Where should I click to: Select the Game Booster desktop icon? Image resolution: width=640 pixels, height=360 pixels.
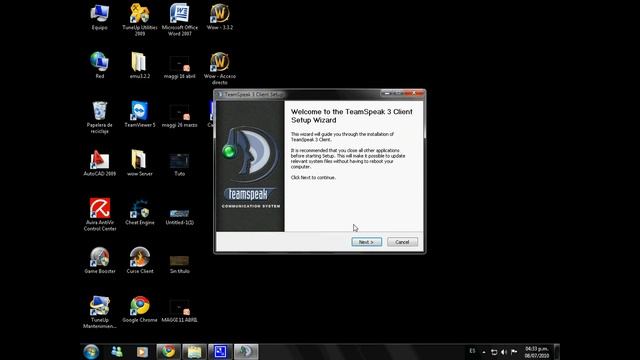(x=100, y=260)
